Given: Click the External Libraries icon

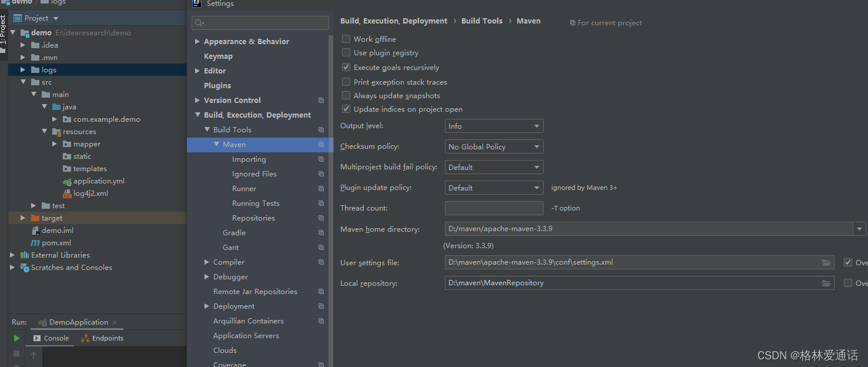Looking at the screenshot, I should [25, 255].
